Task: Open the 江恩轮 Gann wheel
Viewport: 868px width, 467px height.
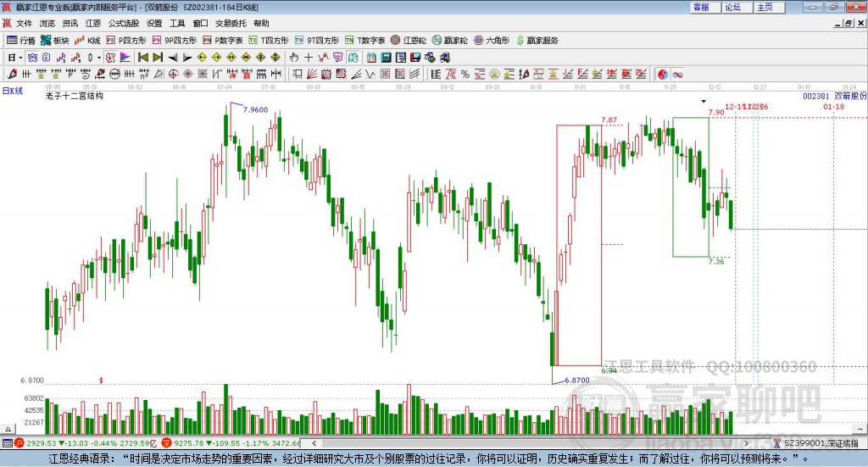Action: click(x=409, y=41)
